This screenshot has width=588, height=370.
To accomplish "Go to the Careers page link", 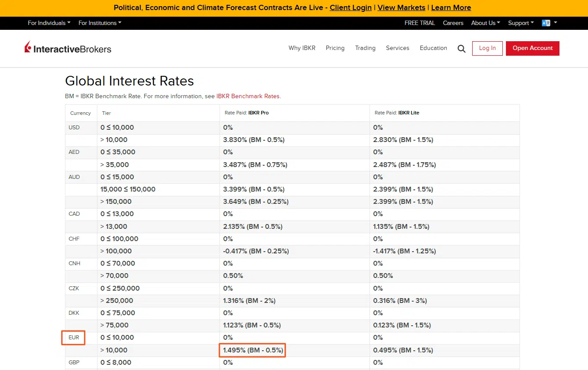I will point(453,23).
